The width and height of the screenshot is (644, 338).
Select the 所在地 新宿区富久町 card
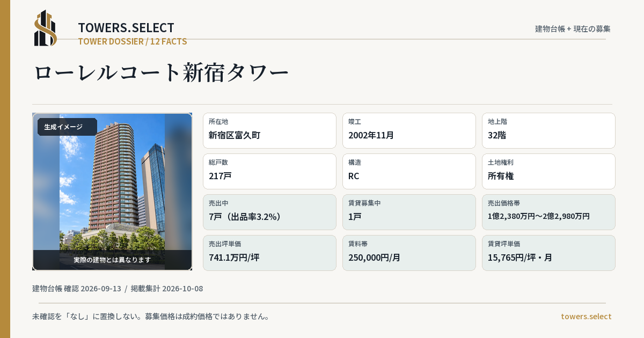coord(269,130)
